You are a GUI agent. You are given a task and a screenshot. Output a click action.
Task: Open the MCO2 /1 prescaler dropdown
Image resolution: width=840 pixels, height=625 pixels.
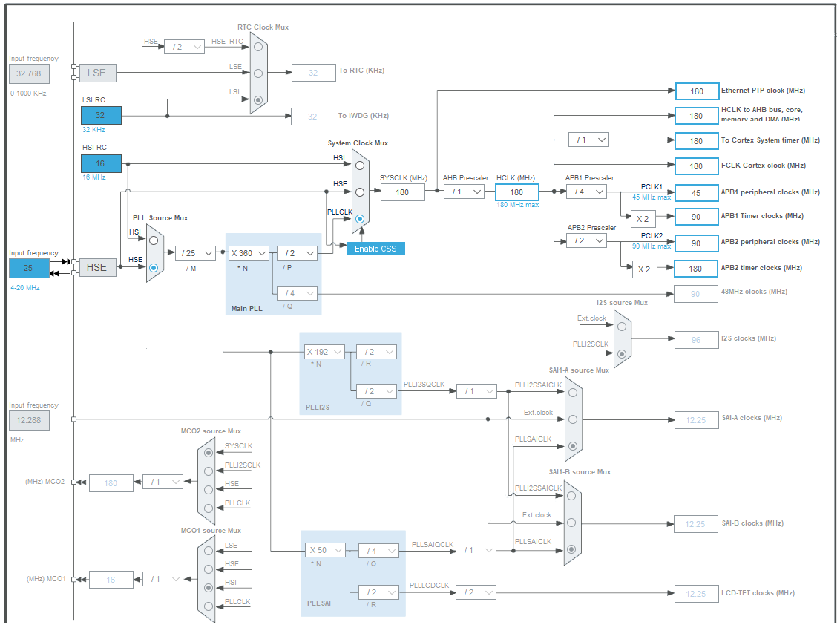point(163,482)
